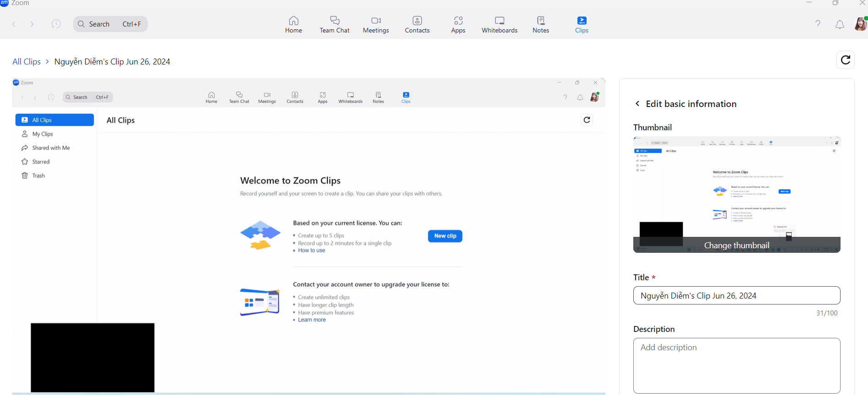Select the Clips tab
Screen dimensions: 868x395
pyautogui.click(x=582, y=25)
